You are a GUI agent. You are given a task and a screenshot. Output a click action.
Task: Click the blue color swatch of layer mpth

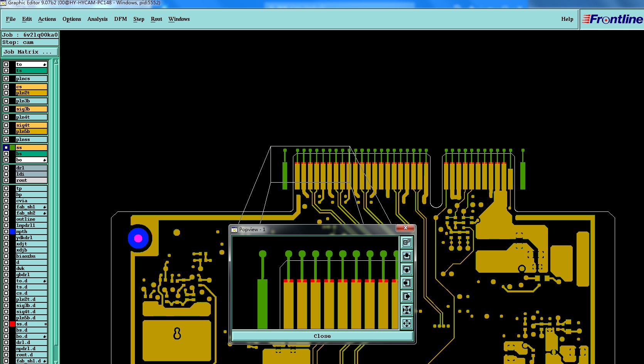[x=12, y=231]
